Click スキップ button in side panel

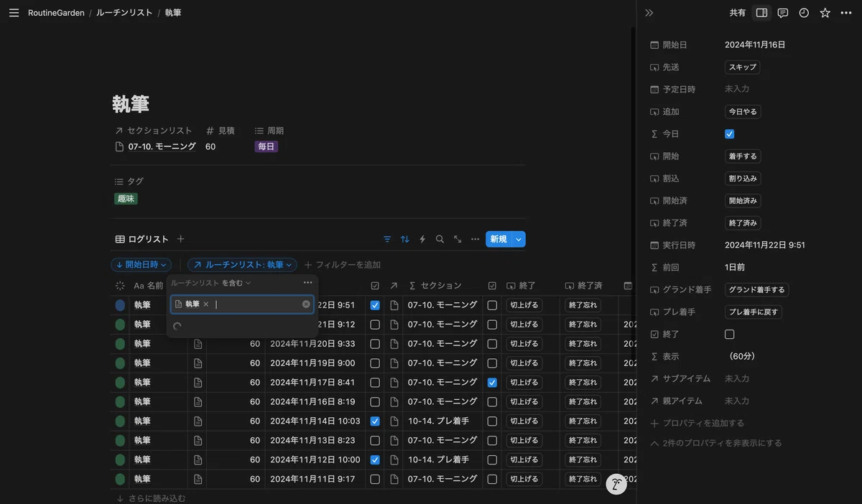click(x=742, y=67)
